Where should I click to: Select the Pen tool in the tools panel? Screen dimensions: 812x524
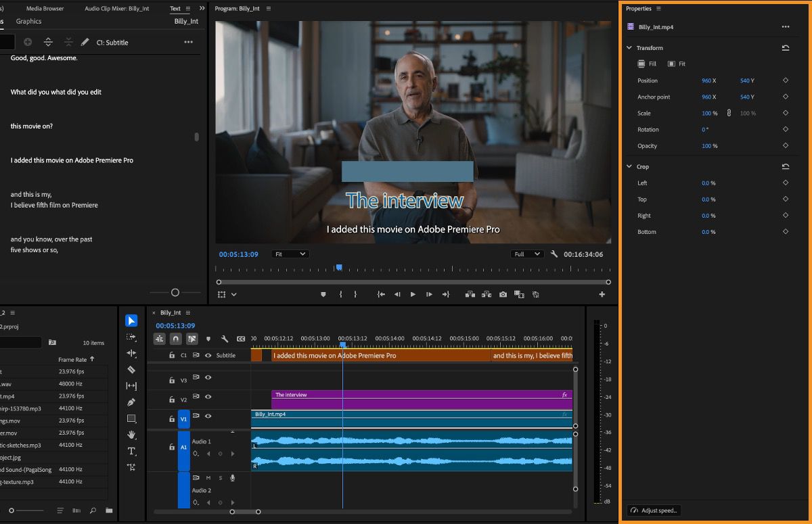coord(131,402)
